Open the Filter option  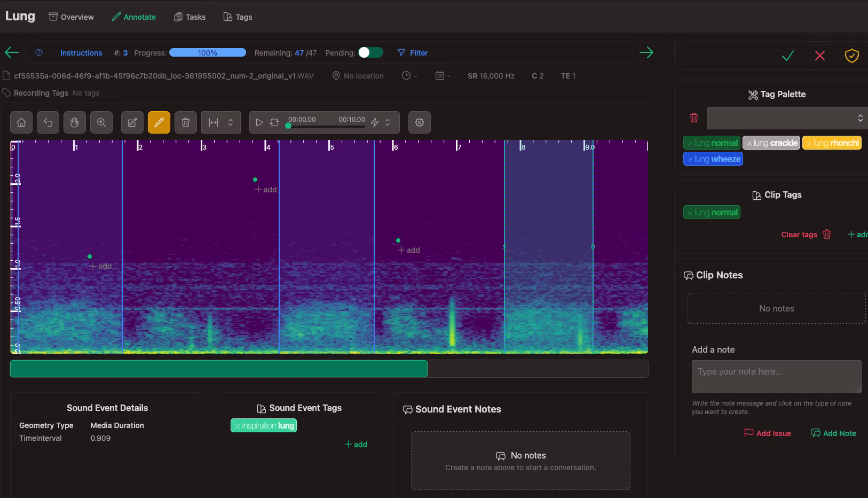pyautogui.click(x=413, y=53)
